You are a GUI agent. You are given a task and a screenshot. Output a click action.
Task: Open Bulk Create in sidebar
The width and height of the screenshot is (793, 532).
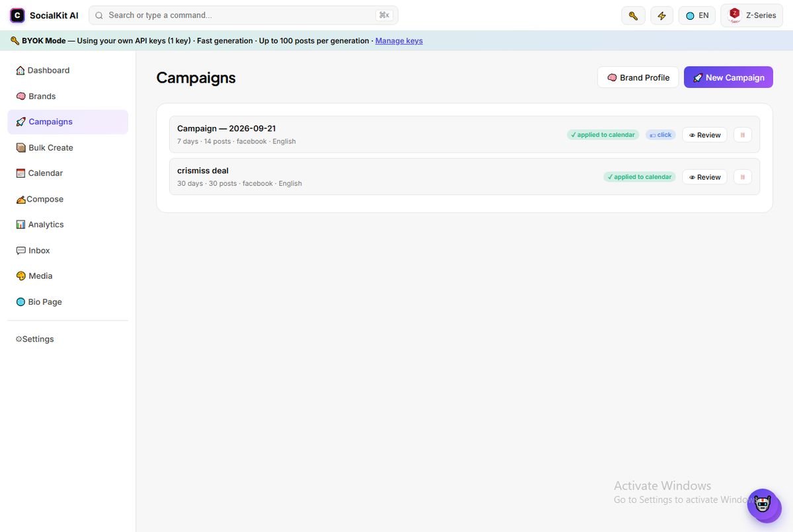[68, 147]
